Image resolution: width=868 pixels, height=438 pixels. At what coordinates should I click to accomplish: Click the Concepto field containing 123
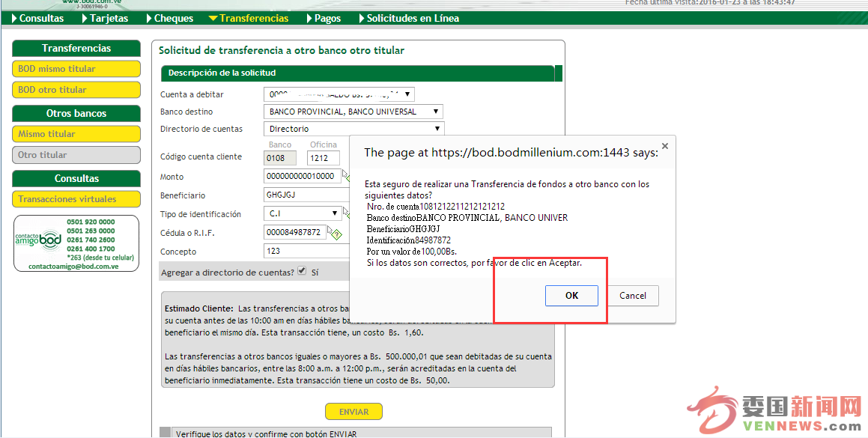307,252
